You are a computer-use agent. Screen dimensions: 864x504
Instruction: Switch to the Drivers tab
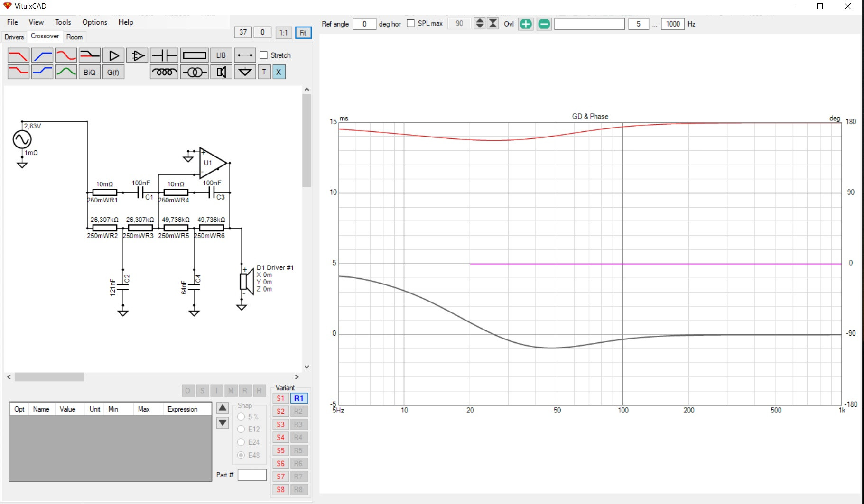(14, 37)
